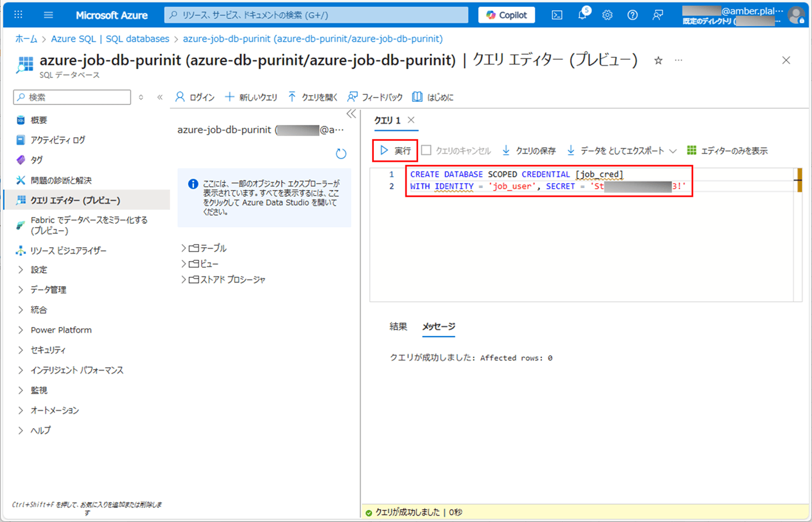The width and height of the screenshot is (812, 522).
Task: Open Azure Cloud Shell icon in header
Action: tap(557, 15)
